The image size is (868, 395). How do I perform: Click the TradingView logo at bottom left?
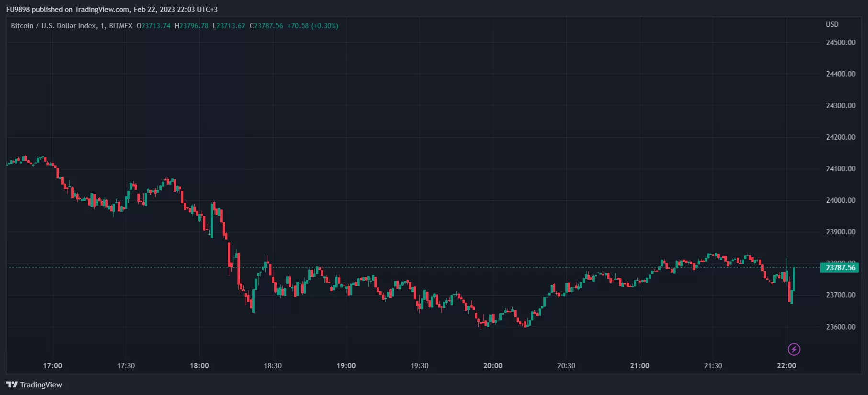click(34, 384)
